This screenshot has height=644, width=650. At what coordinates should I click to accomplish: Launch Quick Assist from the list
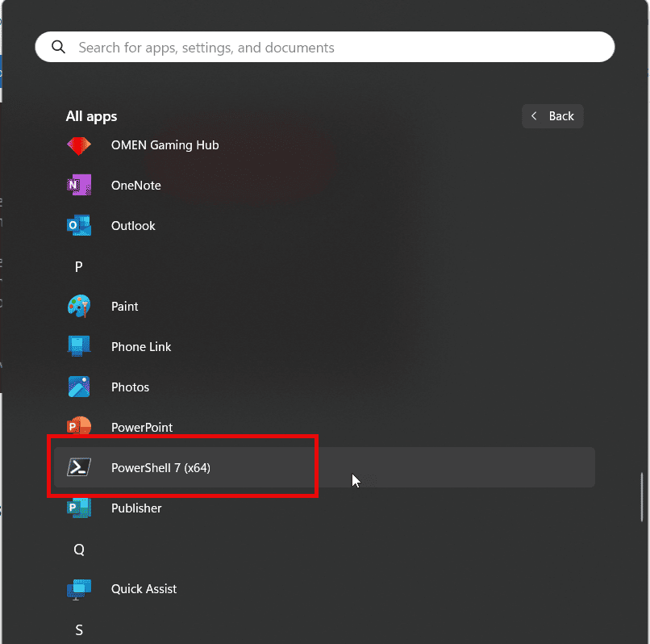pos(144,589)
